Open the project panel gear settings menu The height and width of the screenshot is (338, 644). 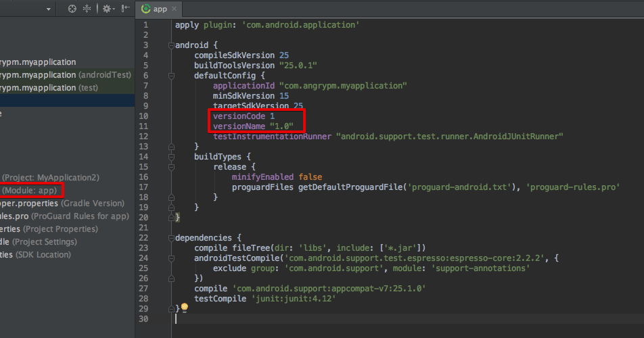(x=108, y=9)
